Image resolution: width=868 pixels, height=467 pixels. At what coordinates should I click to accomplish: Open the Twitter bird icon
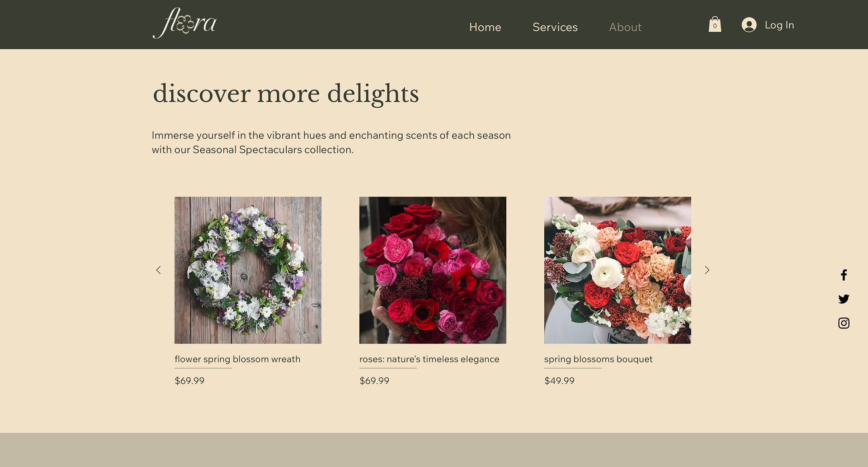(844, 299)
